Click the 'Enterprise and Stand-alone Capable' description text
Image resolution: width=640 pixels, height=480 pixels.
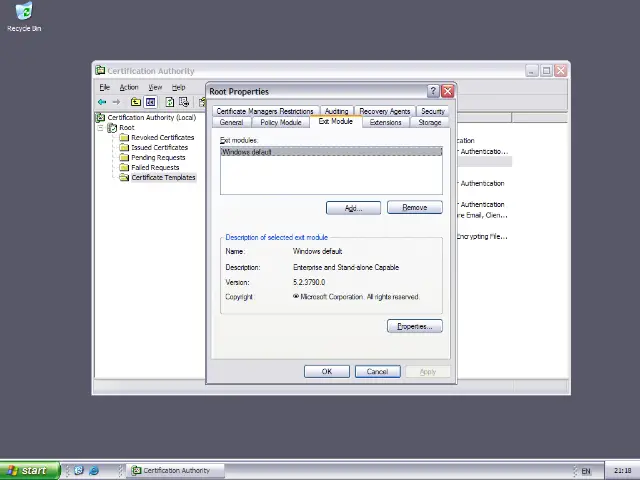[346, 267]
